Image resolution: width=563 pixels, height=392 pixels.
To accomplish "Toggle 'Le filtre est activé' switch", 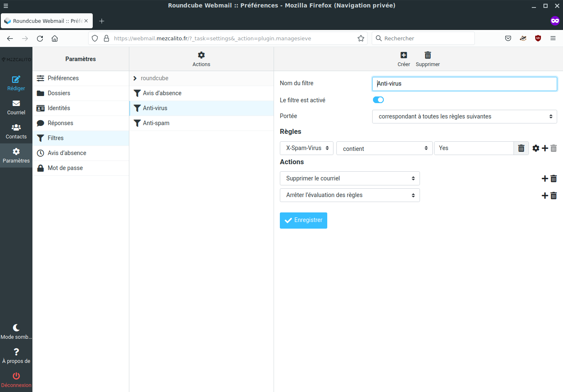I will pyautogui.click(x=378, y=100).
